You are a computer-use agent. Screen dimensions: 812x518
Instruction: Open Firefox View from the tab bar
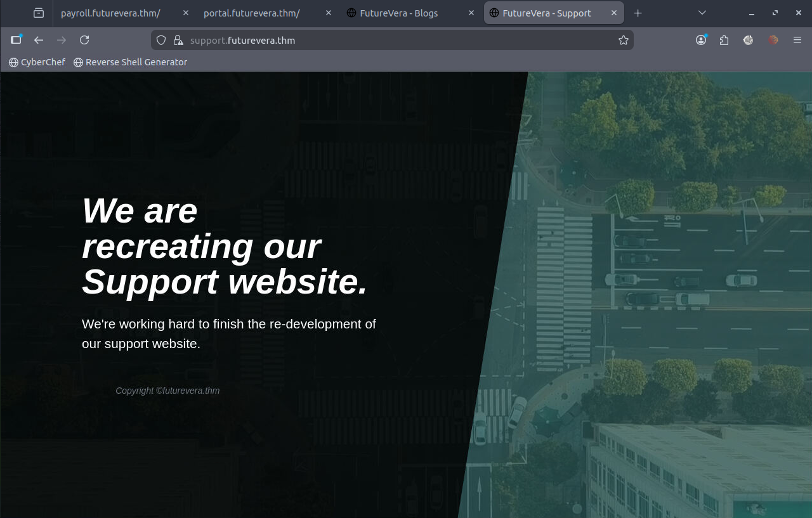pyautogui.click(x=39, y=13)
